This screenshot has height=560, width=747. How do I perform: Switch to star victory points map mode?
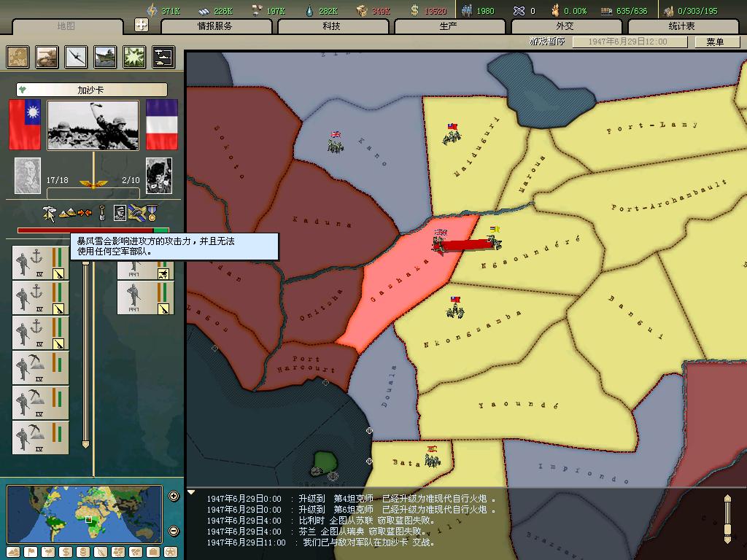click(x=171, y=552)
